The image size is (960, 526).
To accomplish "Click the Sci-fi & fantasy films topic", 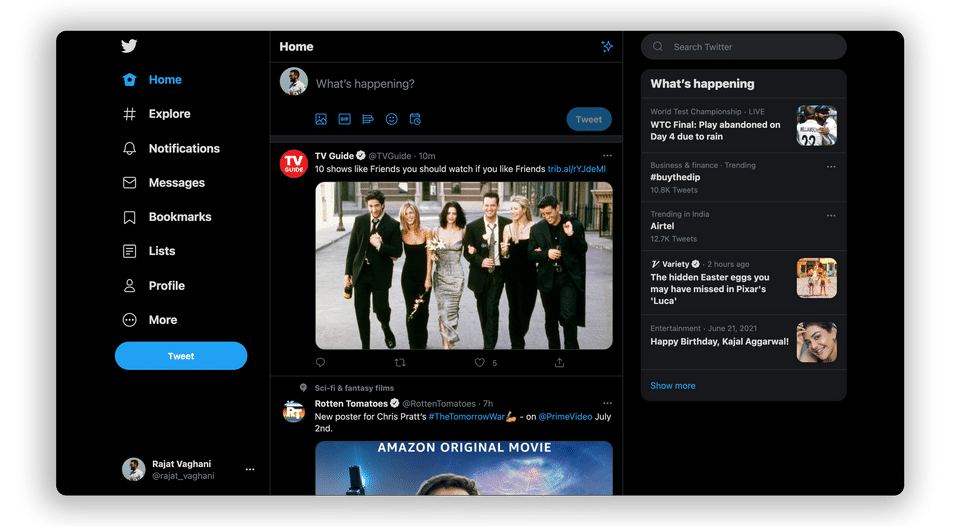I will click(354, 388).
